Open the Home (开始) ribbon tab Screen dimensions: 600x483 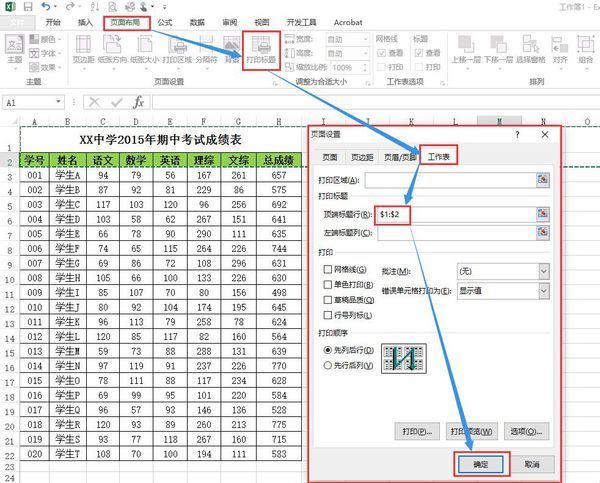coord(53,23)
